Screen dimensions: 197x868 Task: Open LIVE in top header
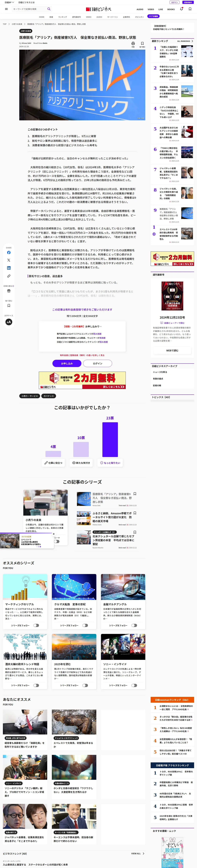(160, 9)
